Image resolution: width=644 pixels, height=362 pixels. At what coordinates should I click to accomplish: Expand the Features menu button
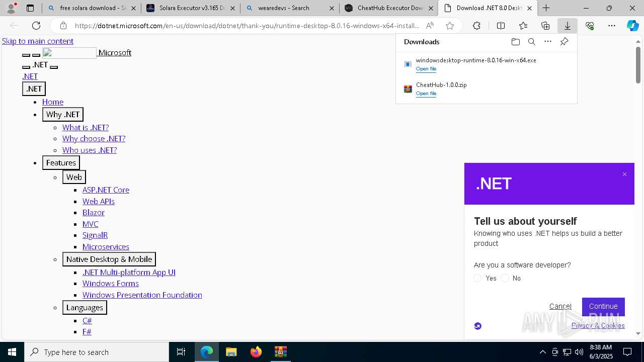[x=61, y=163]
